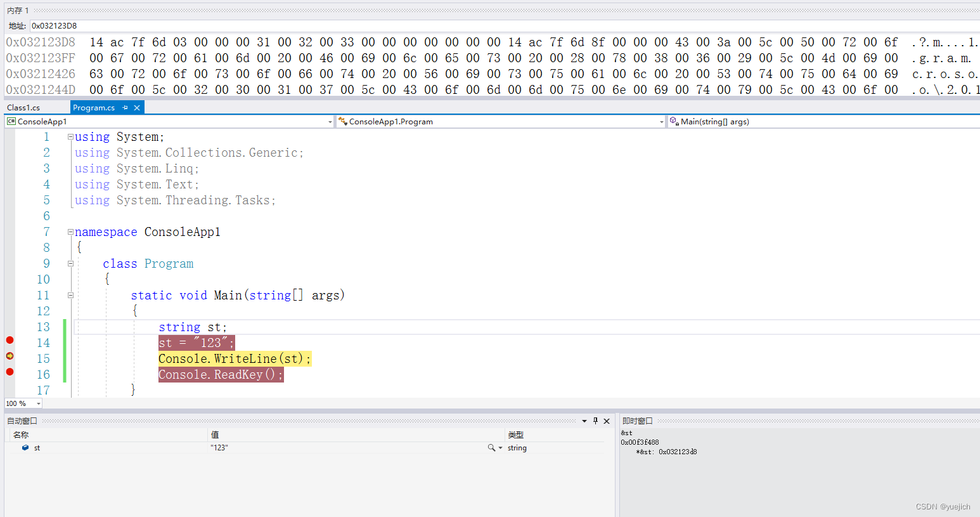Click using System.Linq; on line 3
980x517 pixels.
[137, 169]
